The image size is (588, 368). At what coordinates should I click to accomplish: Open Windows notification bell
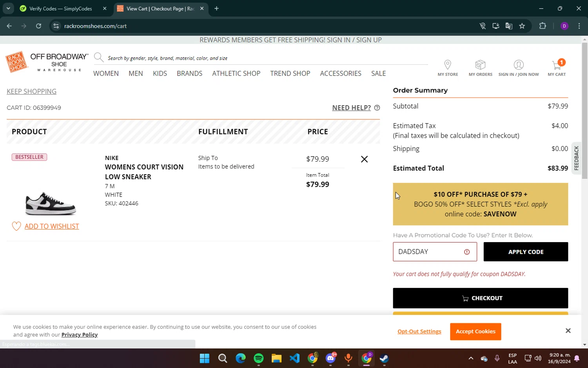click(x=577, y=358)
